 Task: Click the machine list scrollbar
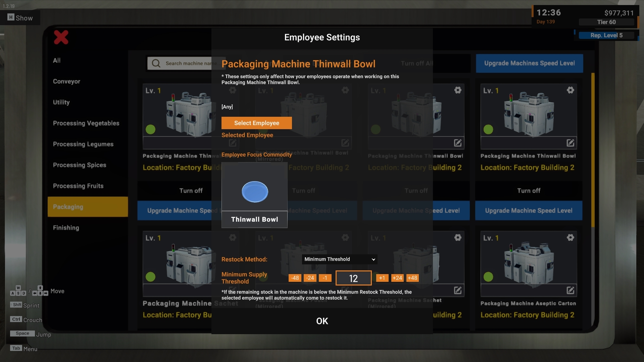[593, 150]
